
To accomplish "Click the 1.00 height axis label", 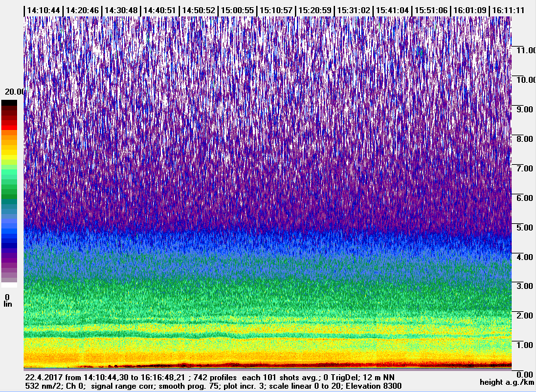I will click(525, 345).
